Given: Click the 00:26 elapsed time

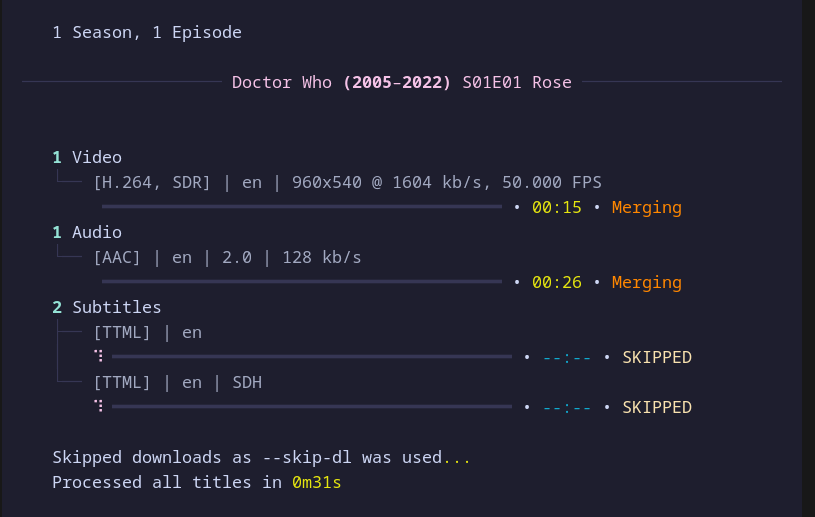Looking at the screenshot, I should coord(557,282).
